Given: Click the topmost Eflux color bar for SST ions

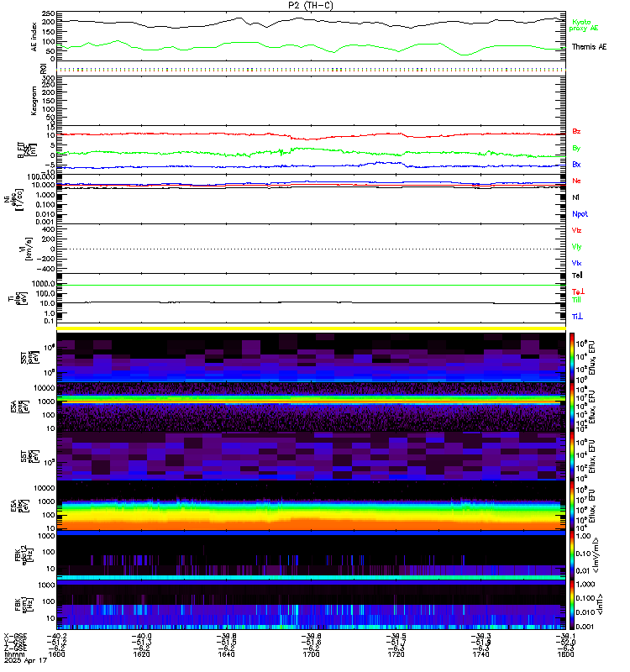Looking at the screenshot, I should coord(572,358).
